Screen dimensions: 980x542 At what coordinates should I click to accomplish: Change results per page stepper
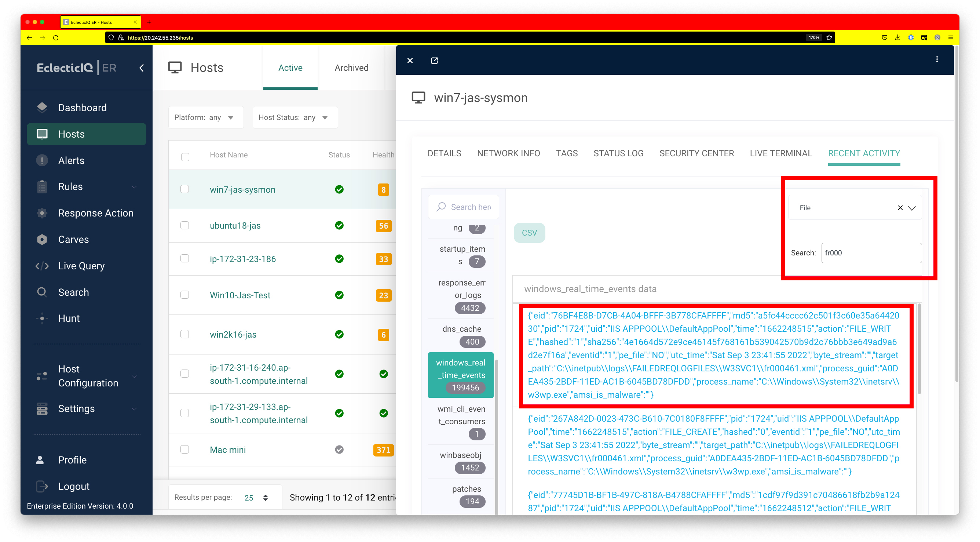(265, 498)
